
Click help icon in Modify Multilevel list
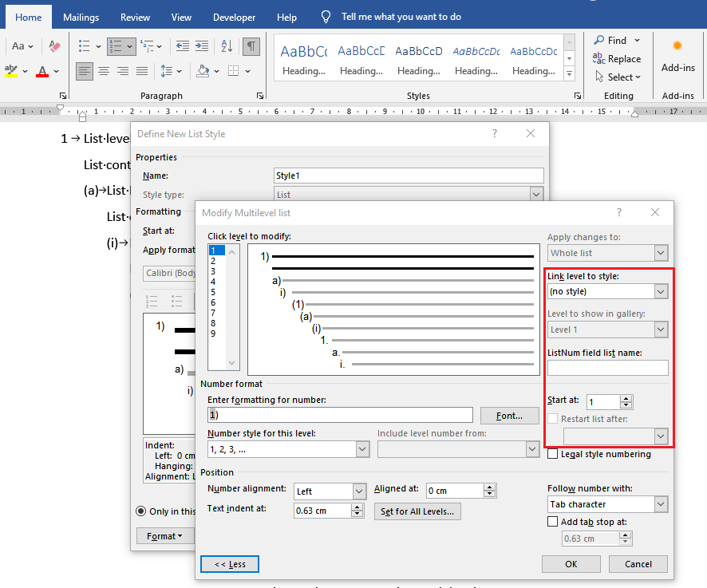619,212
